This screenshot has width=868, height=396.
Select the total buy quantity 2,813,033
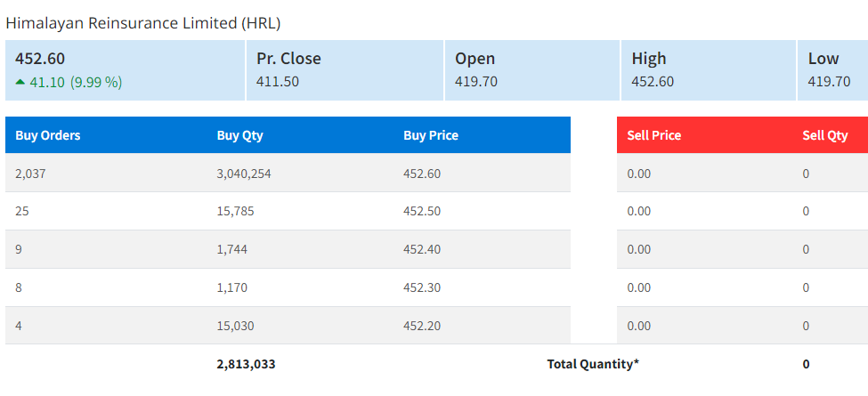pos(247,364)
